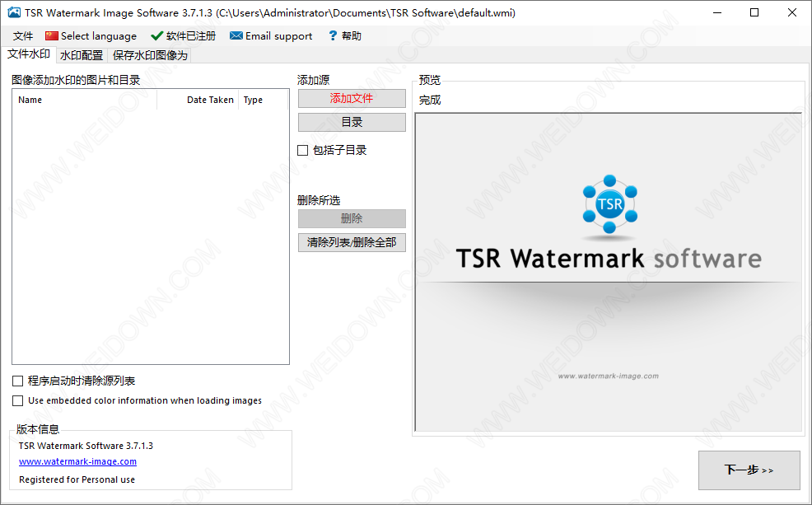Toggle Use embedded color information checkbox
This screenshot has height=505, width=812.
point(17,401)
